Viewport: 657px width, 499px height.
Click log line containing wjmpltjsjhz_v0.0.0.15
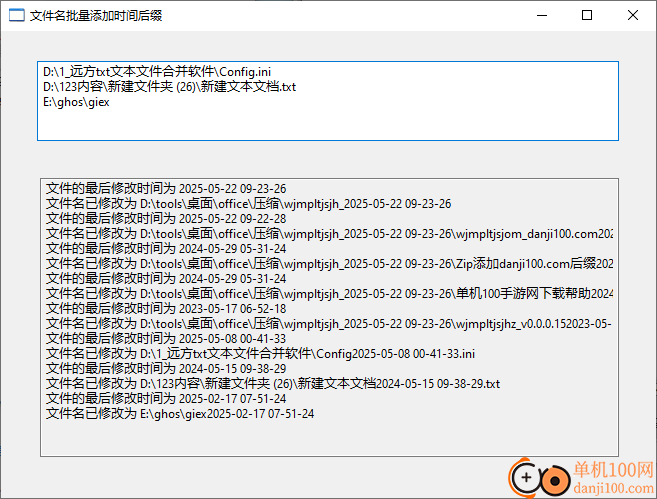coord(329,323)
